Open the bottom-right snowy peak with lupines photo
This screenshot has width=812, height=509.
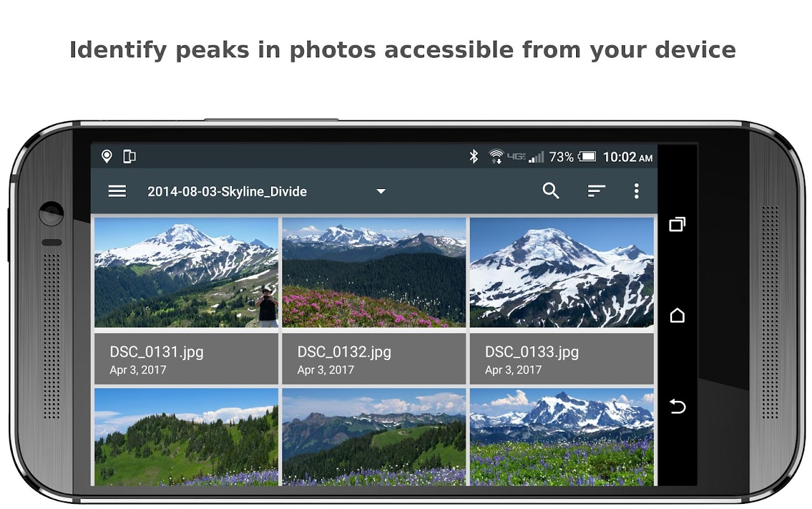[561, 437]
